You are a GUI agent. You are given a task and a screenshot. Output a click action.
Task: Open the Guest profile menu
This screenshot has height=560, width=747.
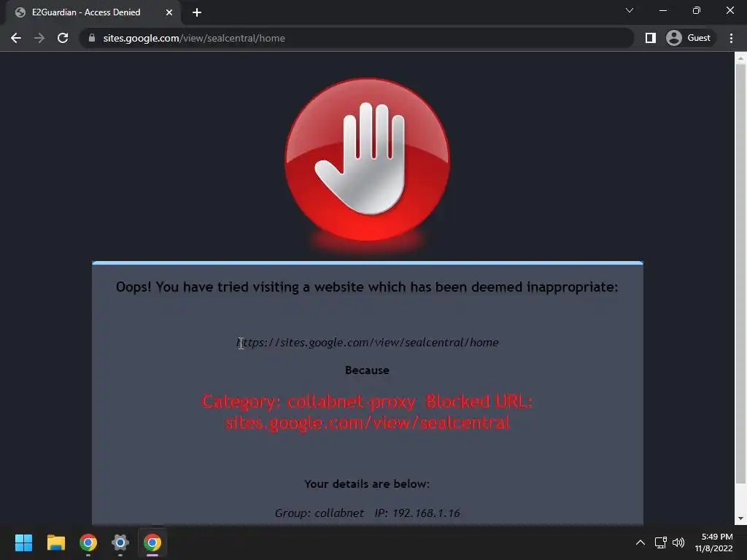coord(689,38)
